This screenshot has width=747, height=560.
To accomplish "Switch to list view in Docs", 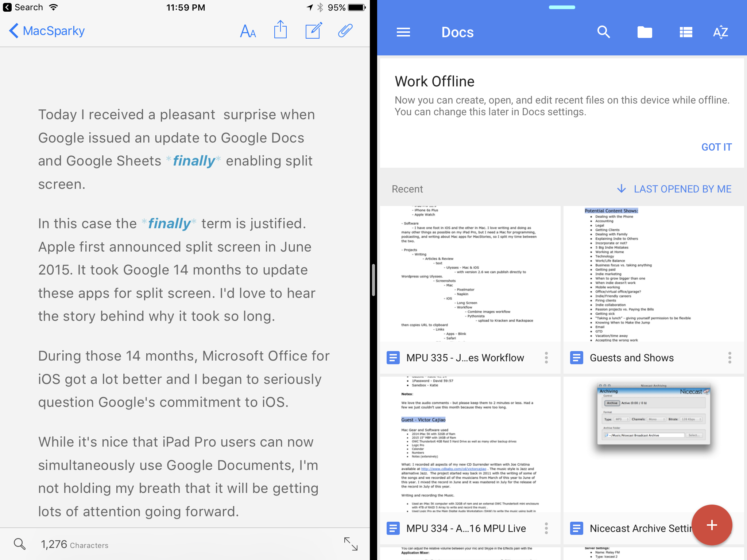I will pos(686,32).
